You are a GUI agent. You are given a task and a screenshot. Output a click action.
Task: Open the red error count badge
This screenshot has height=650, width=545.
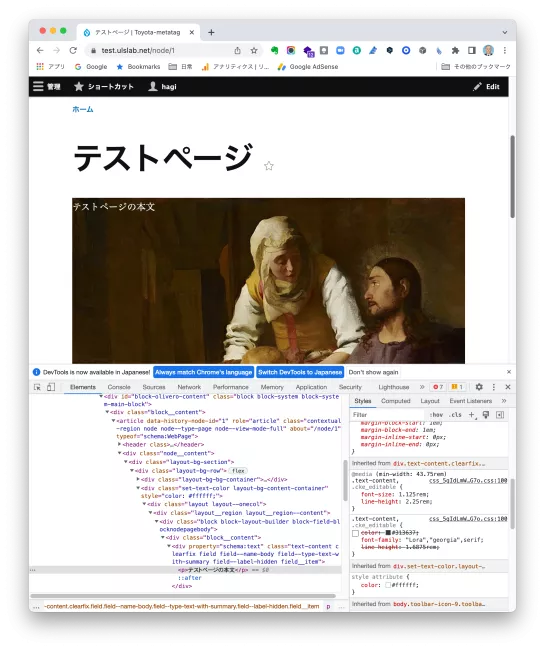438,387
